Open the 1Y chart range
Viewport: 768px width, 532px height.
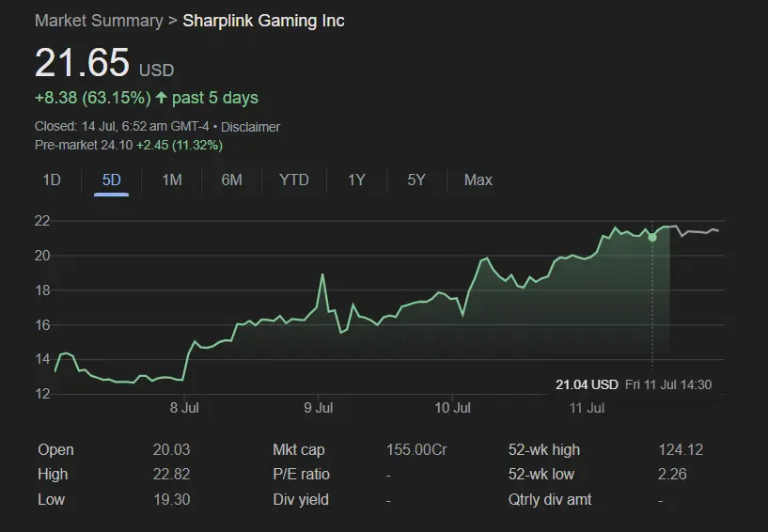356,180
